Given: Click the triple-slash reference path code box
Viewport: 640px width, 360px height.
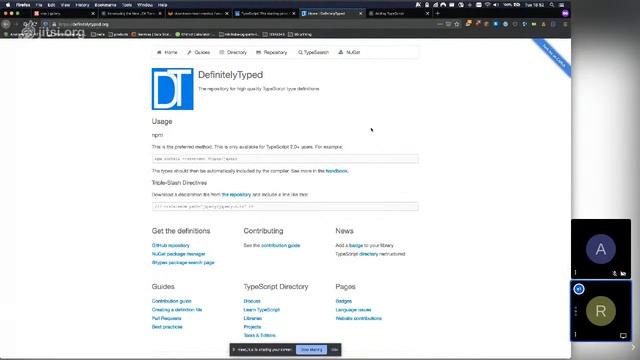Looking at the screenshot, I should (x=285, y=207).
